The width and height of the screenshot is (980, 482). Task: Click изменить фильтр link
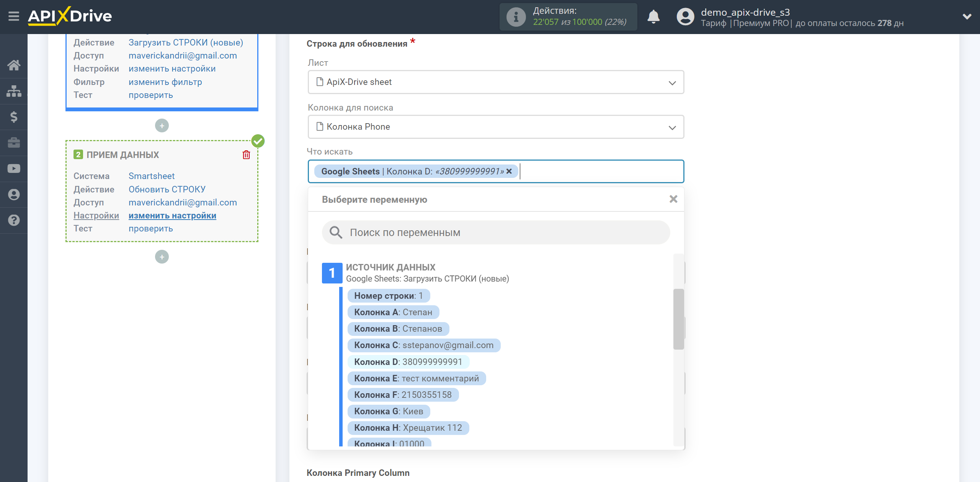165,82
